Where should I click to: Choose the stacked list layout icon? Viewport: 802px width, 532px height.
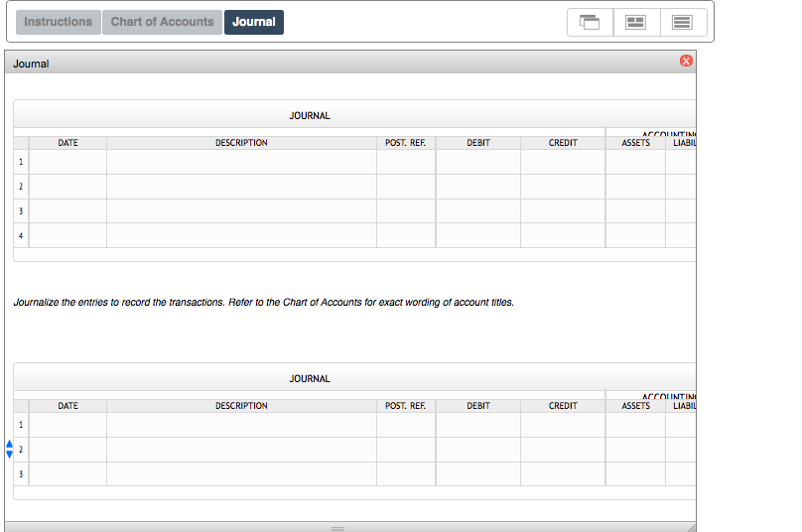pyautogui.click(x=683, y=22)
